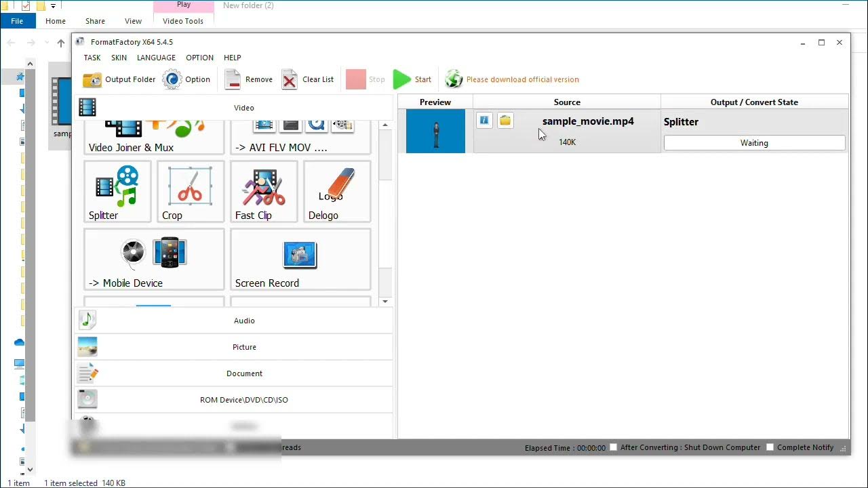Select the sample_movie.mp4 file name

coord(588,121)
